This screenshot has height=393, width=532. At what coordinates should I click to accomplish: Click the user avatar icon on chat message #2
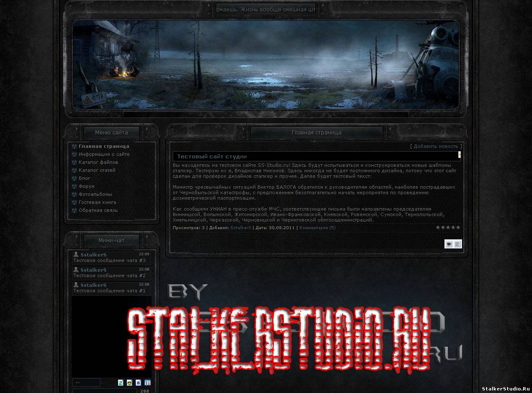tap(76, 270)
